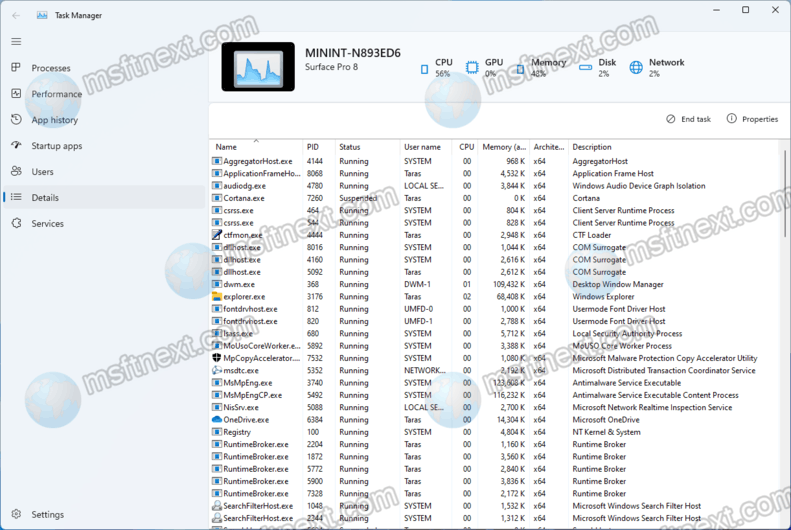Image resolution: width=791 pixels, height=530 pixels.
Task: Click the Disk usage indicator icon
Action: 585,67
